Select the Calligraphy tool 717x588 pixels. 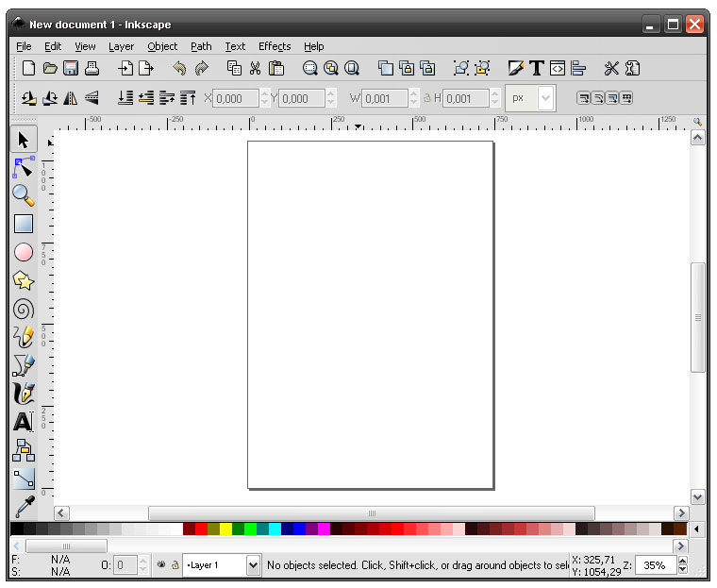pos(24,394)
